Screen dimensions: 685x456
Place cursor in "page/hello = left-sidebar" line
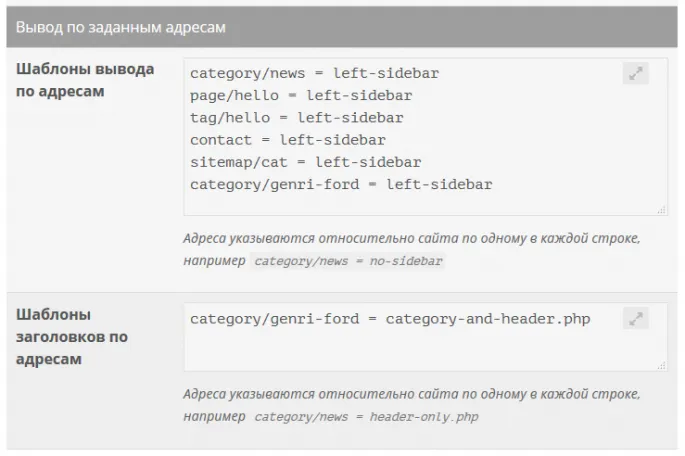click(301, 96)
